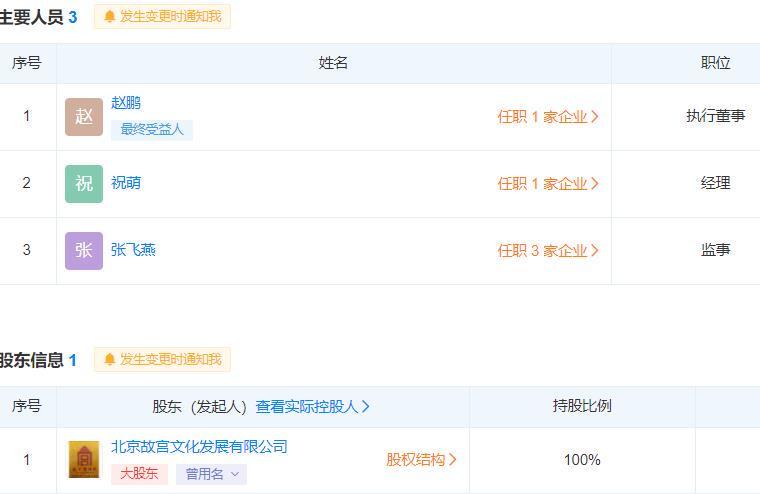
Task: Click the 大股东 tag
Action: pos(139,474)
